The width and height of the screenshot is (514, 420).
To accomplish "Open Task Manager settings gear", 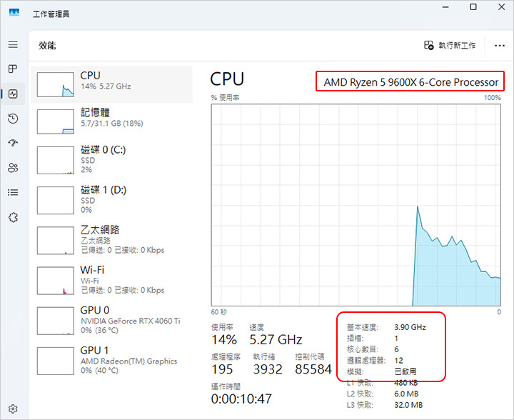I will [x=13, y=409].
